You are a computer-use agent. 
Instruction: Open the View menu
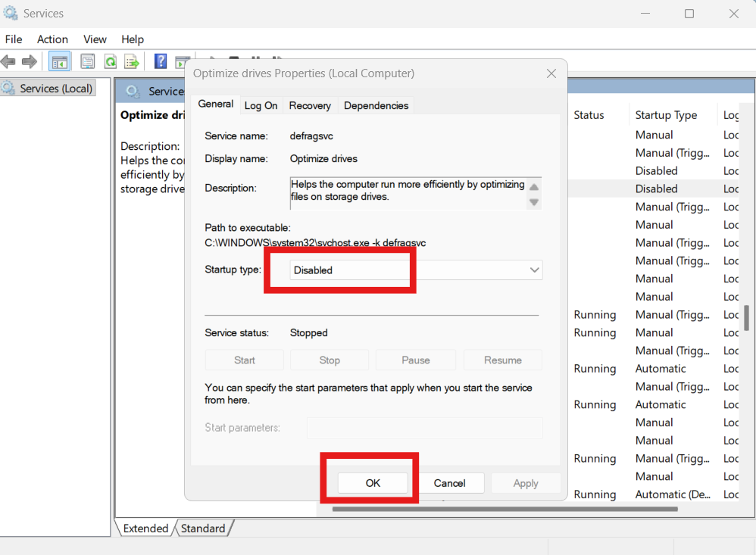click(x=95, y=39)
